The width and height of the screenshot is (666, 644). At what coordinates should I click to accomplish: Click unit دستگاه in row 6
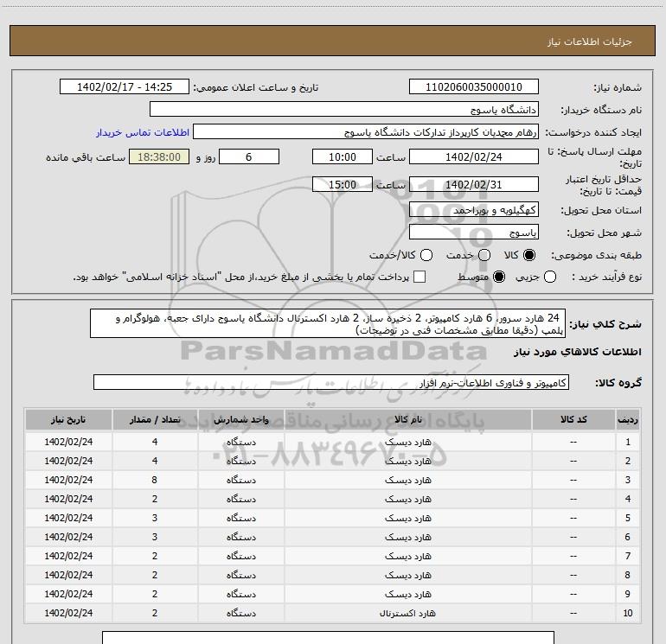coord(240,537)
